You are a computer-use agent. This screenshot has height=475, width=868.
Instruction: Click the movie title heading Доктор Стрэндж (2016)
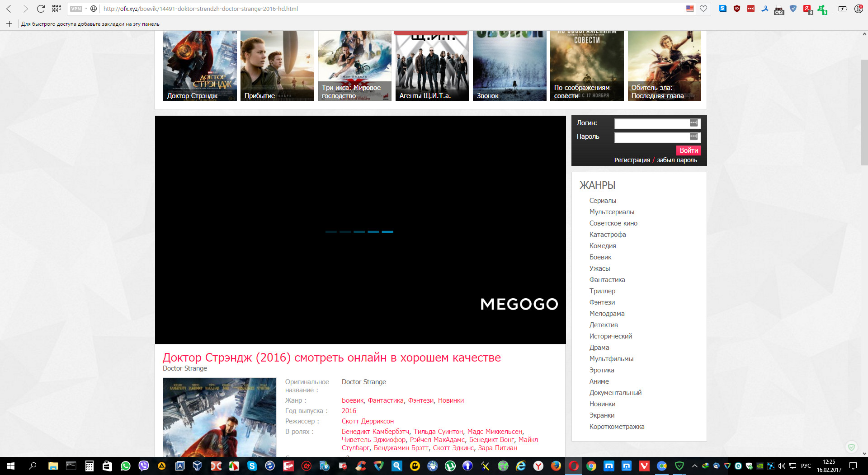click(331, 357)
